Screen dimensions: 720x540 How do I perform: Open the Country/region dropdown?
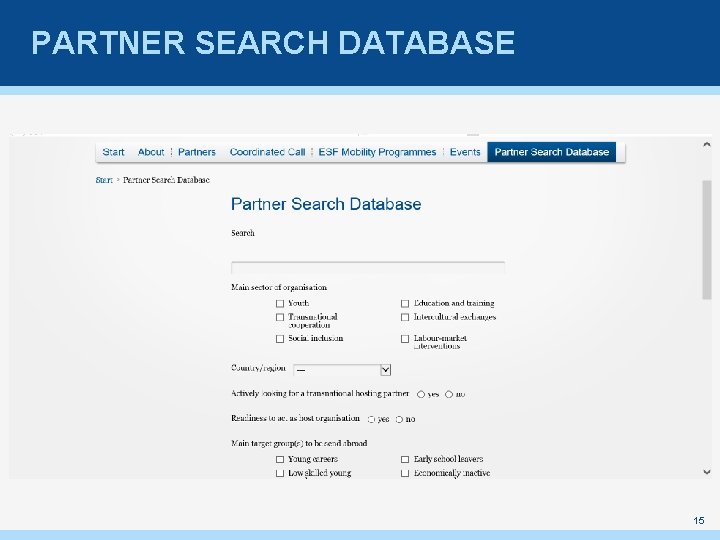click(x=342, y=370)
